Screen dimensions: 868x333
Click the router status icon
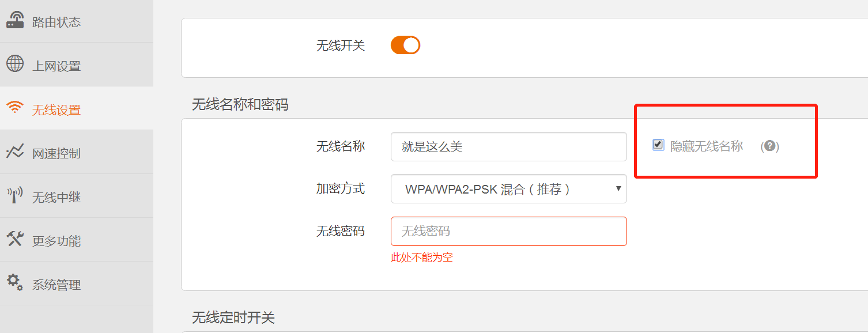(15, 20)
